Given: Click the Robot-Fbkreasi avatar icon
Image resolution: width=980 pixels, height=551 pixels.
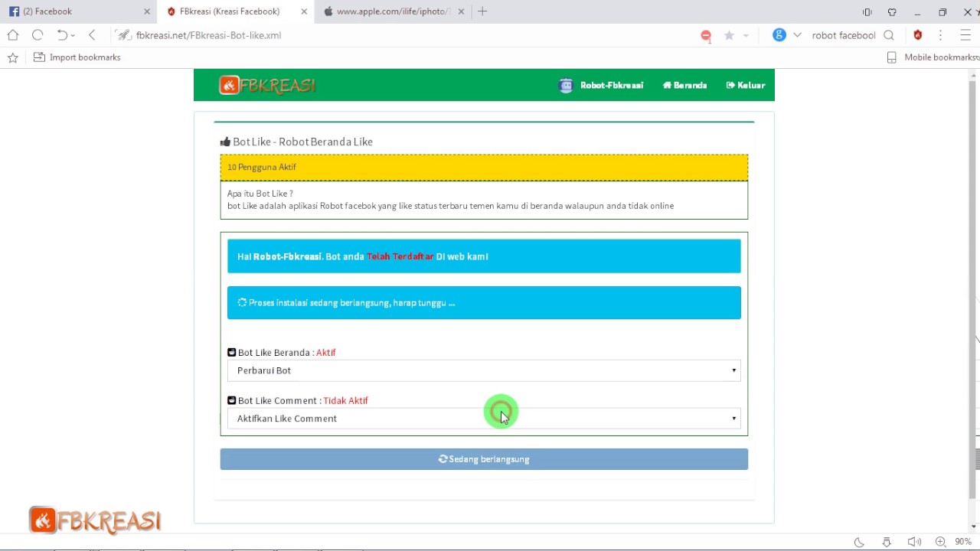Looking at the screenshot, I should click(x=566, y=85).
